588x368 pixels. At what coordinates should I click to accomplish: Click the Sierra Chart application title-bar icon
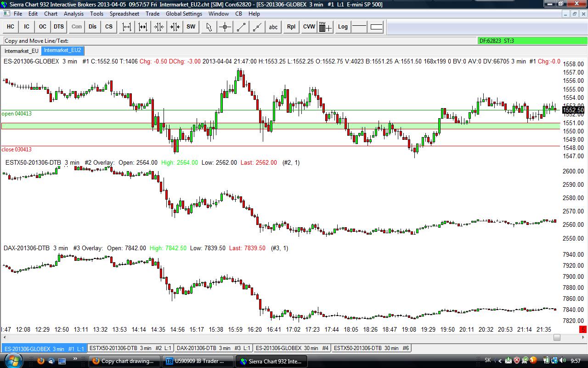click(5, 4)
